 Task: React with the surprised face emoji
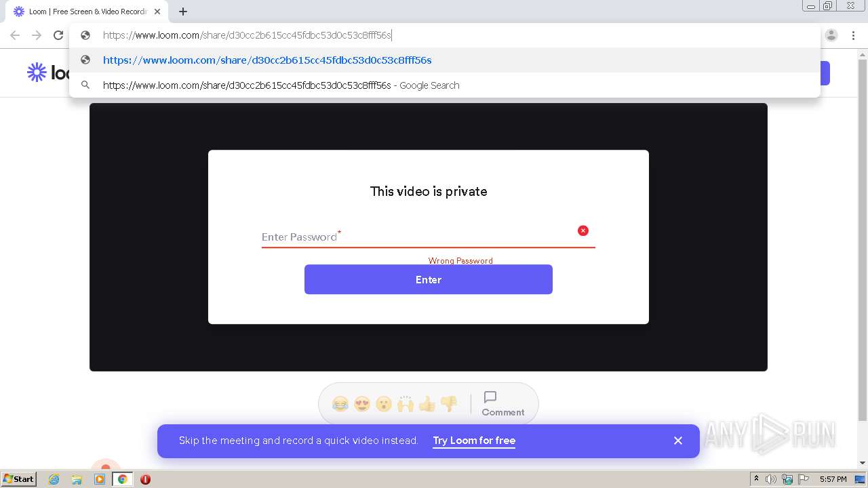[384, 405]
